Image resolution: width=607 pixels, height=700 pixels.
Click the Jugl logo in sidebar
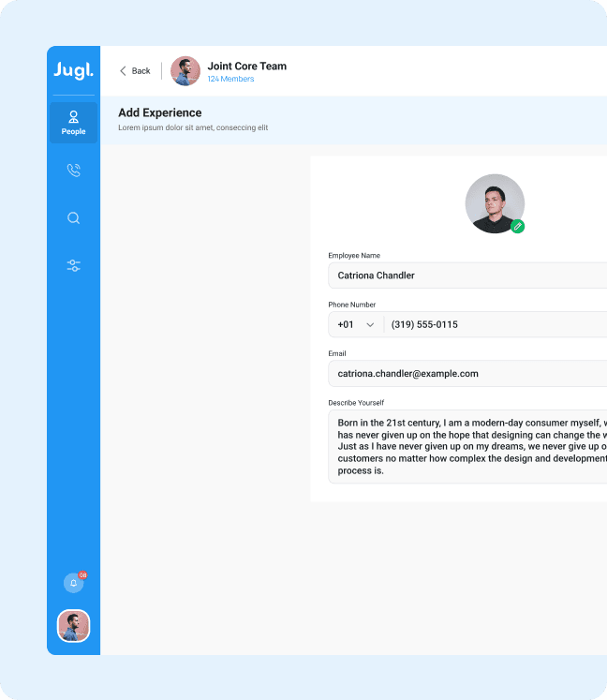pos(73,71)
